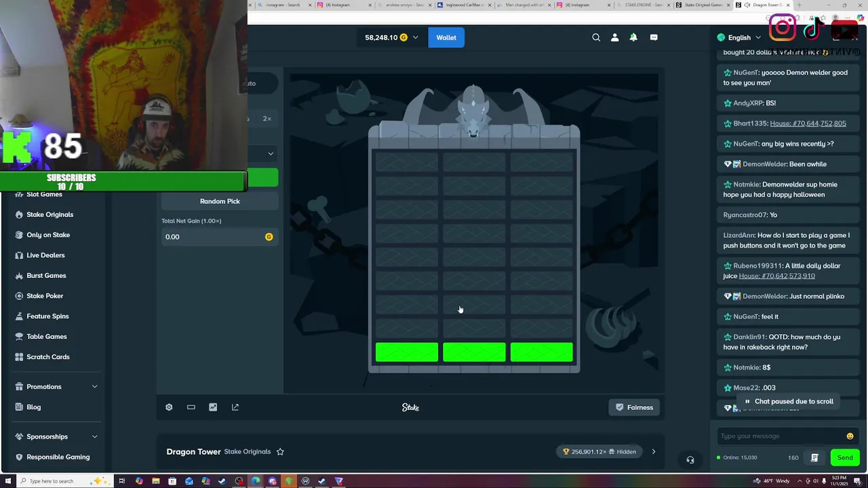This screenshot has height=488, width=868.
Task: Click the Random Pick button
Action: coord(220,201)
